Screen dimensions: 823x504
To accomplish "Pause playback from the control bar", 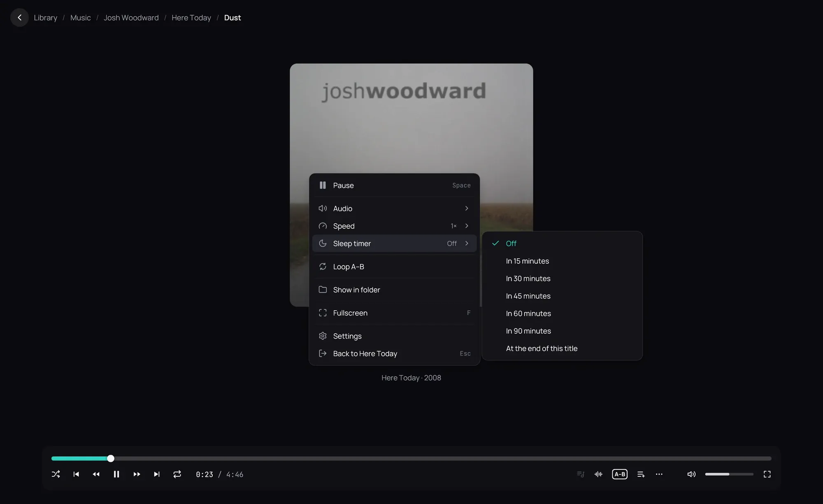I will pyautogui.click(x=116, y=474).
